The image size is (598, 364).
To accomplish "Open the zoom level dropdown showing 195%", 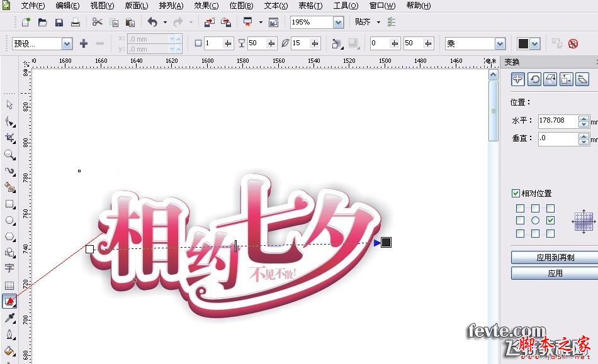I will coord(337,21).
